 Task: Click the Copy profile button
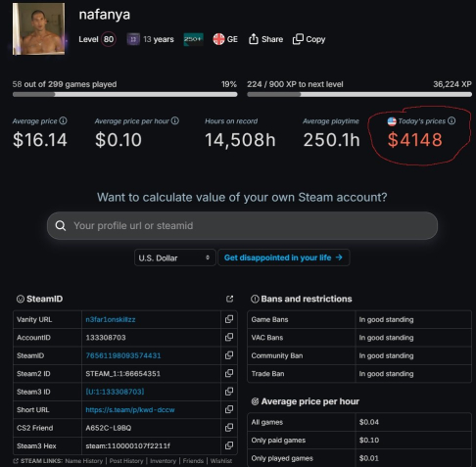pos(309,39)
